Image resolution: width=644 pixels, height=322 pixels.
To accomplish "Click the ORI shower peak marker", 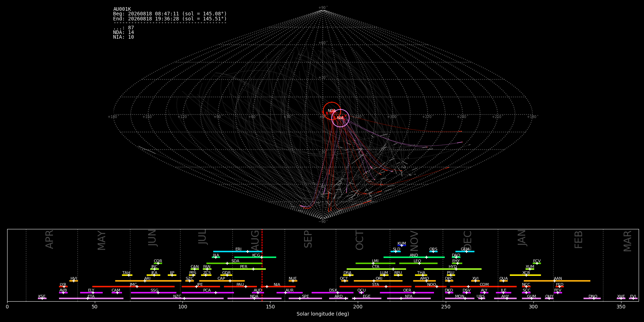I will [374, 281].
